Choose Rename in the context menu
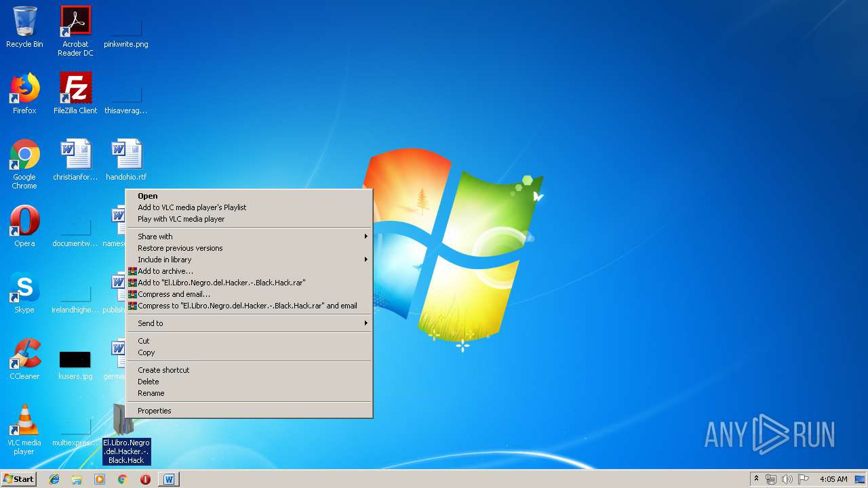This screenshot has height=488, width=868. click(x=249, y=393)
